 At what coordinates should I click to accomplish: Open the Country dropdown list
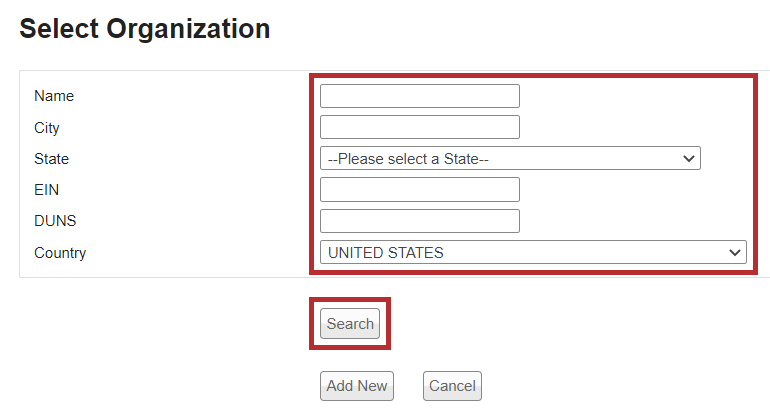[x=532, y=253]
